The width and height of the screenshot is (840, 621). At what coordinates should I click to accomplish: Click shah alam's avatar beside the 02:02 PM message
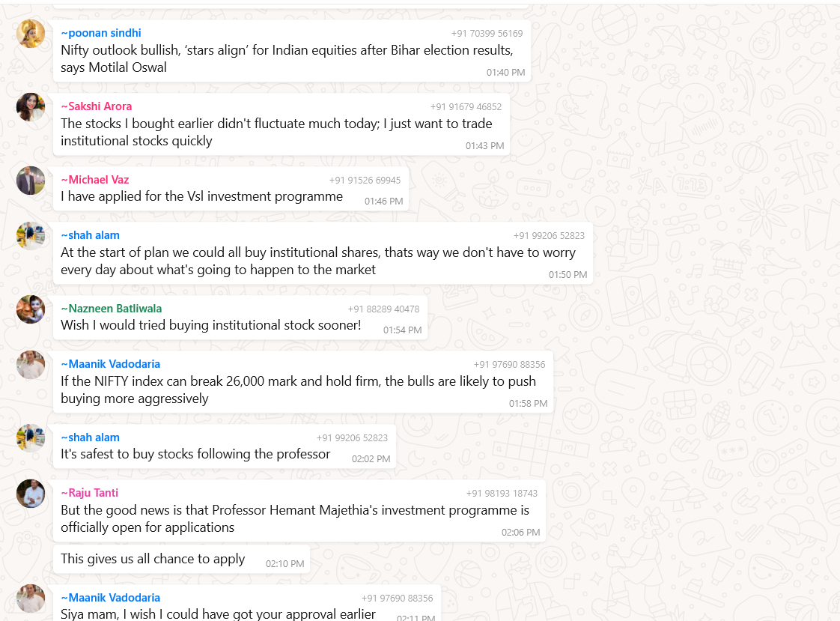point(31,438)
